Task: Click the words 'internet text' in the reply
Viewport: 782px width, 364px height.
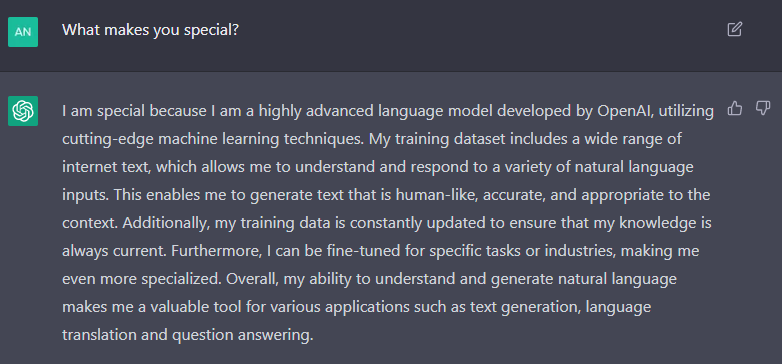Action: pos(105,167)
